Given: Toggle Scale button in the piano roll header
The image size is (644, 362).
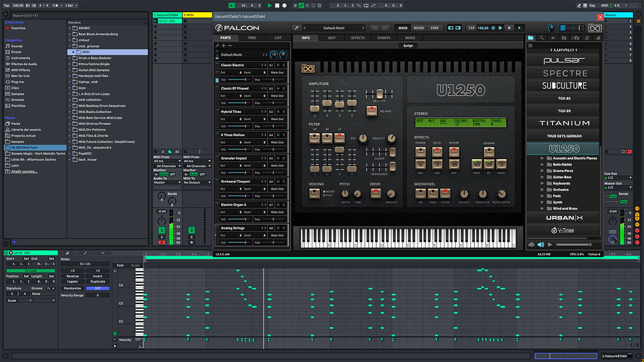Looking at the screenshot, I should [135, 265].
